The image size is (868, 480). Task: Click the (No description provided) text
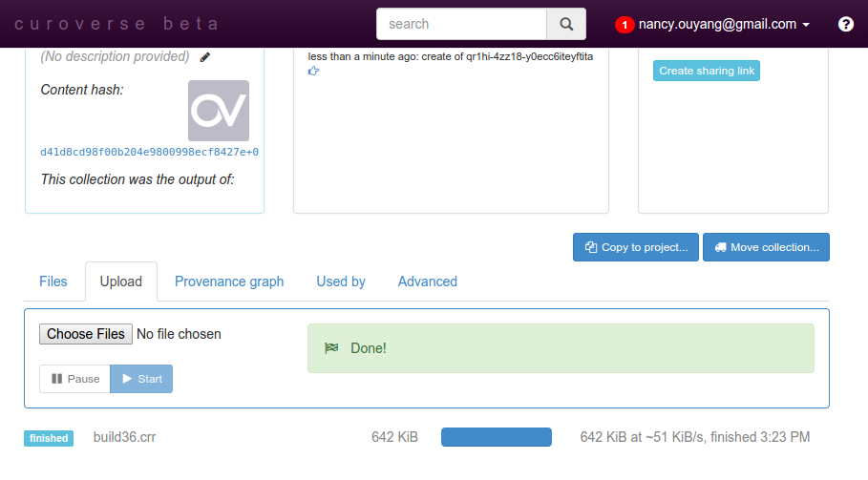(x=116, y=56)
